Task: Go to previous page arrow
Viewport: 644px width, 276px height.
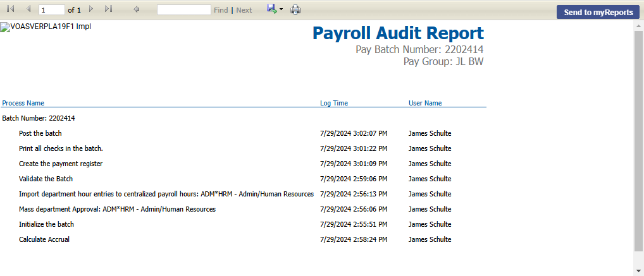Action: (x=28, y=9)
